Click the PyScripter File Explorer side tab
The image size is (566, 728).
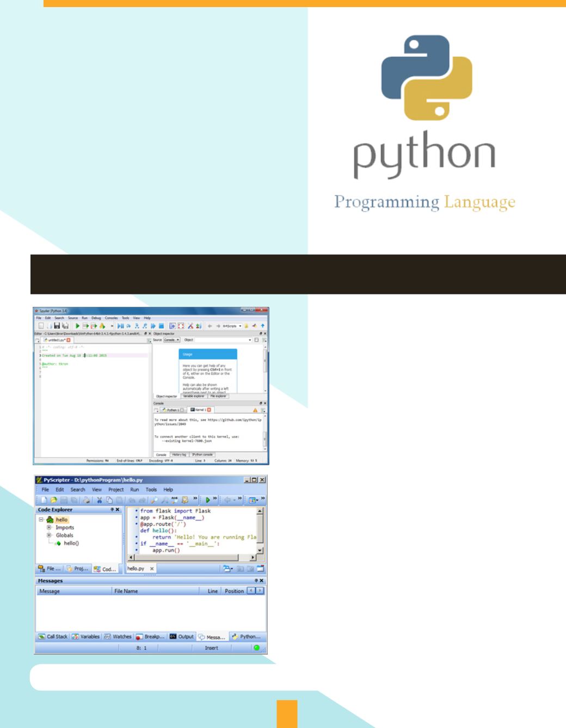pyautogui.click(x=50, y=569)
